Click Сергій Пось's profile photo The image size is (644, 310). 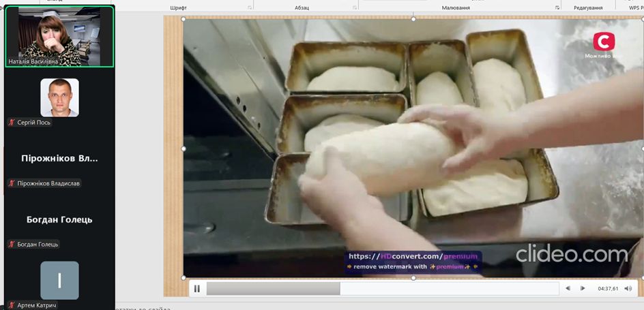coord(59,97)
